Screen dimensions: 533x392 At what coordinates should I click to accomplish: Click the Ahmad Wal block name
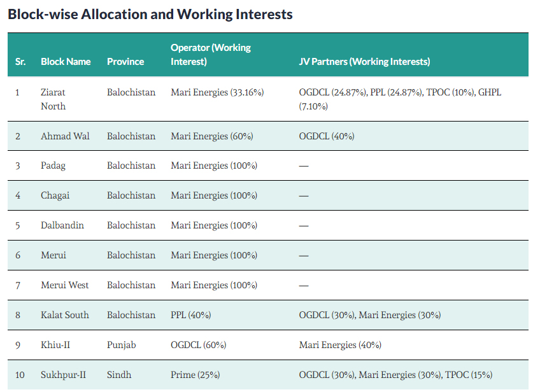pos(65,136)
